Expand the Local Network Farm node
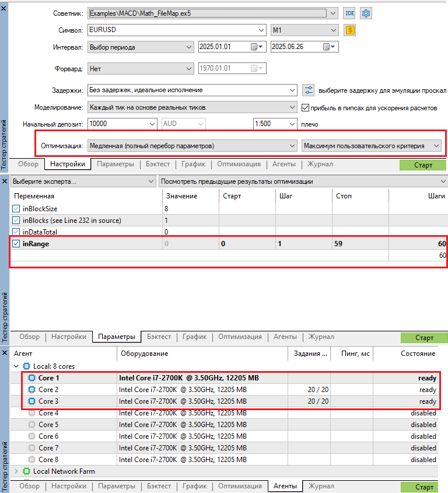The height and width of the screenshot is (493, 448). coord(16,471)
